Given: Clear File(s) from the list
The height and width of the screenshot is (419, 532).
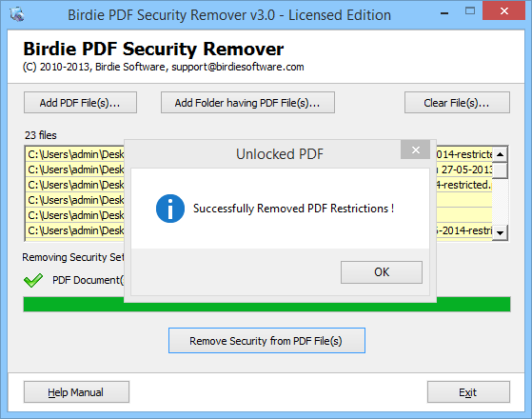Looking at the screenshot, I should click(x=457, y=103).
